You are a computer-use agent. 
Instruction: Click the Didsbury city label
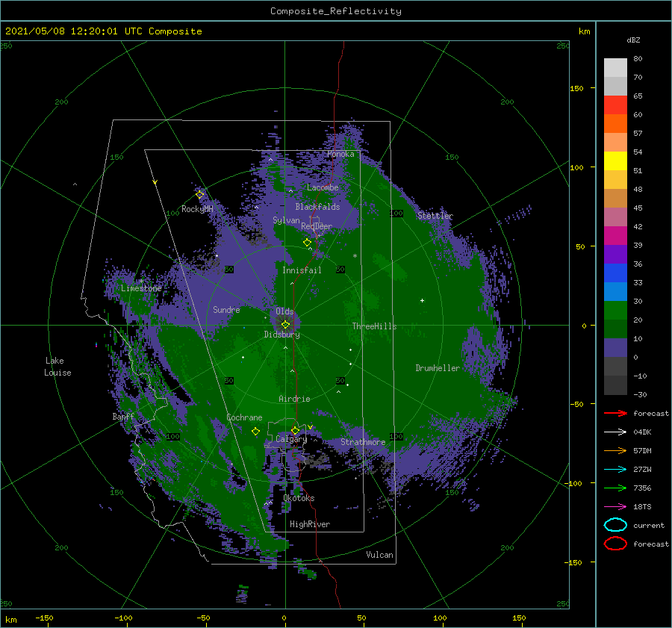pos(282,335)
